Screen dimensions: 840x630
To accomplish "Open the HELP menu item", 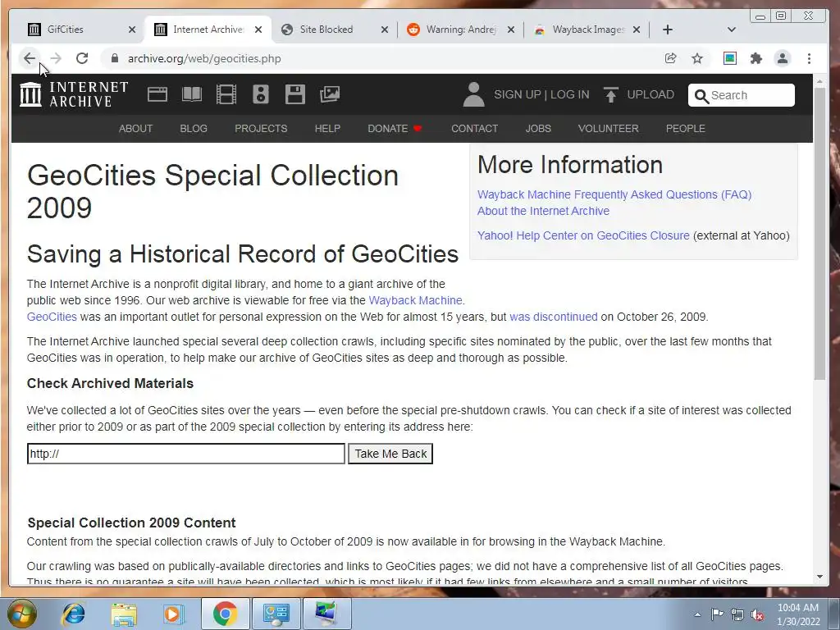I will tap(327, 129).
